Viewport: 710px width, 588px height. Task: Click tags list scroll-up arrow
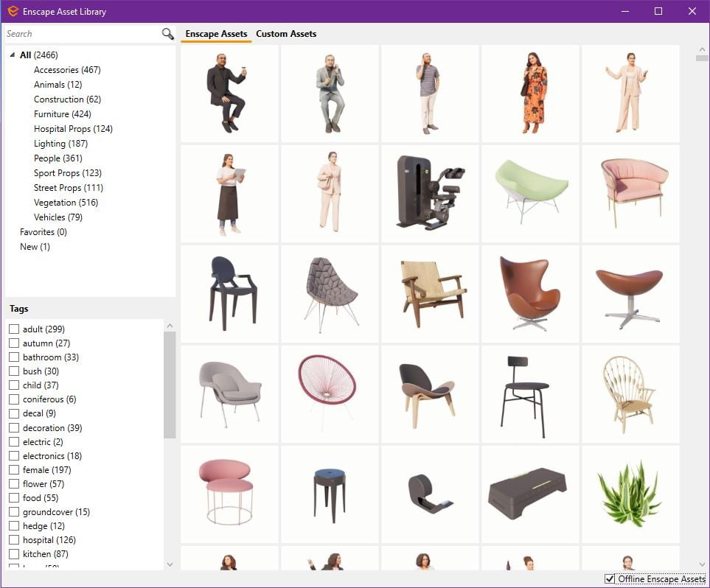(170, 326)
